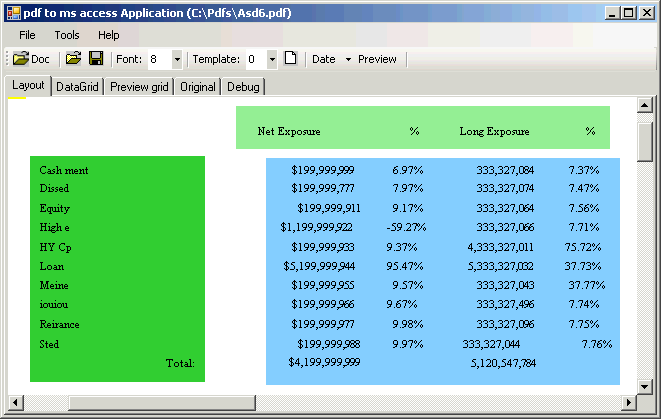Minimize the application window
Image resolution: width=661 pixels, height=419 pixels.
point(613,13)
